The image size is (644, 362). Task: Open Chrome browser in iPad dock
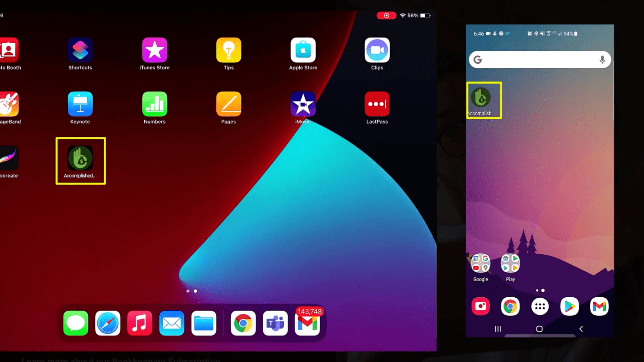243,323
